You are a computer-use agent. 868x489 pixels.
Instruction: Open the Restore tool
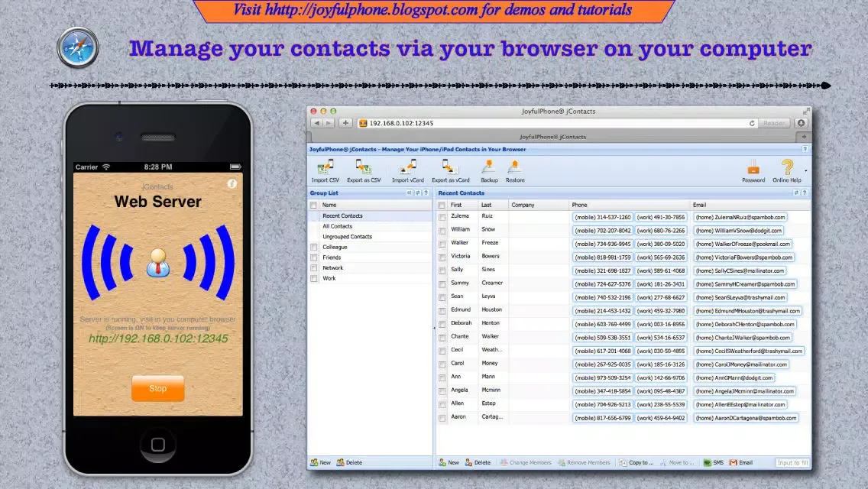pos(515,171)
